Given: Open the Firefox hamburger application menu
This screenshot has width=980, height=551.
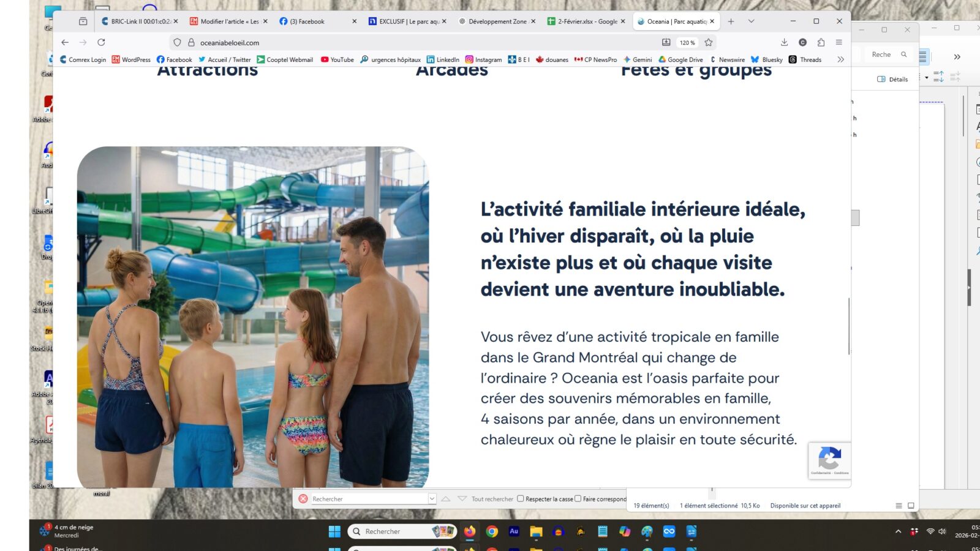Looking at the screenshot, I should [x=839, y=42].
